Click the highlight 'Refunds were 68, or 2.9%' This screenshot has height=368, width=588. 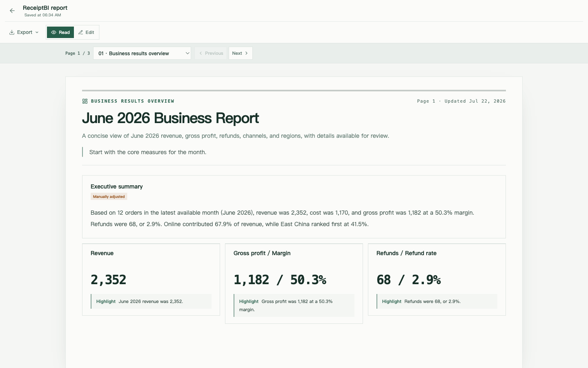437,301
